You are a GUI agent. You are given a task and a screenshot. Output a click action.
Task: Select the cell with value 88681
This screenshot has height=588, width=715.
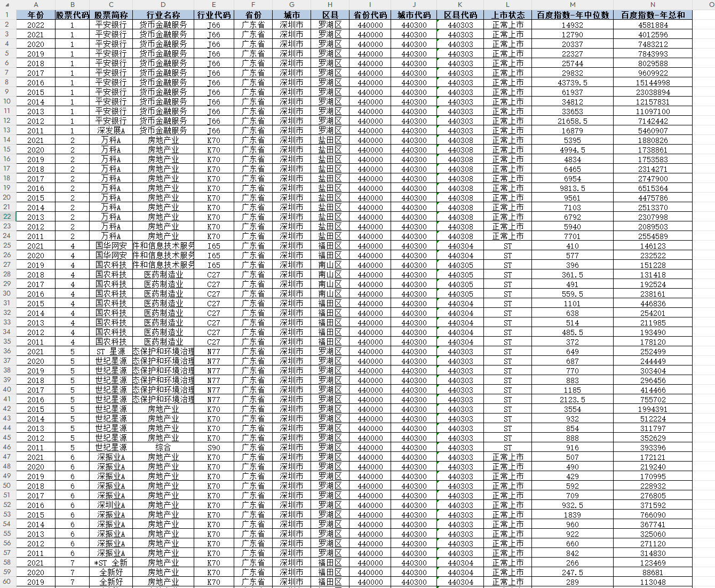click(653, 573)
